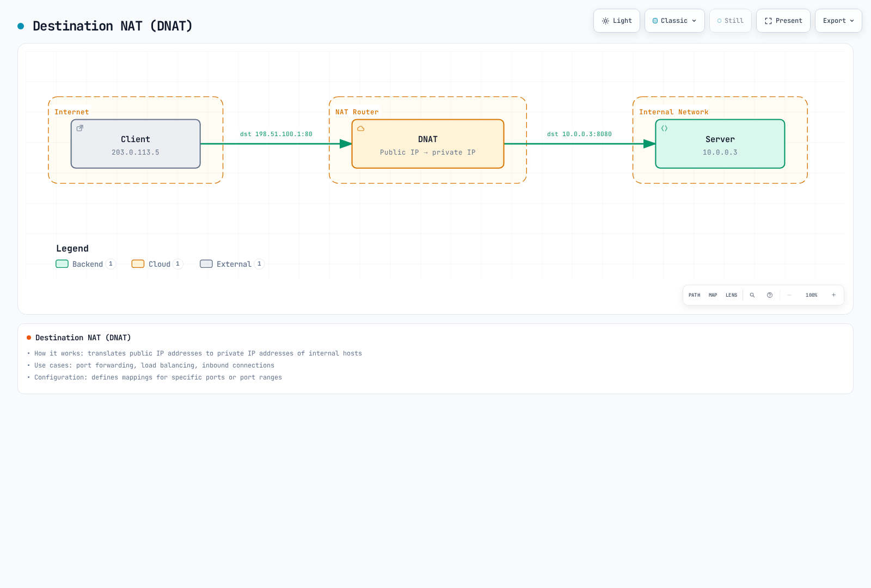The height and width of the screenshot is (588, 871).
Task: Open the Export dropdown menu
Action: [x=838, y=21]
